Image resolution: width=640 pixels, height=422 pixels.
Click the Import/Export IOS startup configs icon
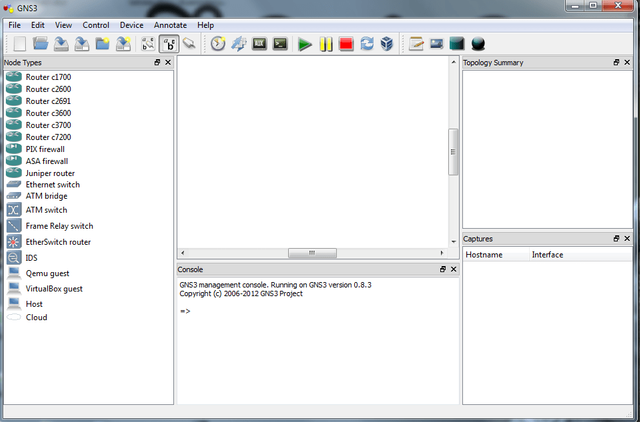[239, 44]
